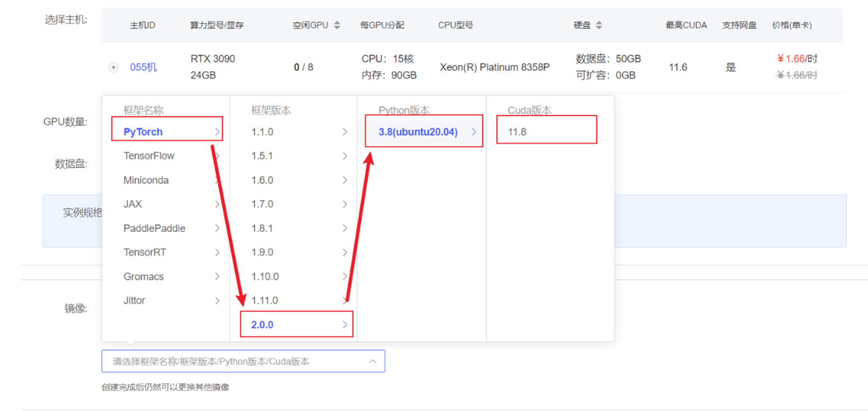Image resolution: width=868 pixels, height=411 pixels.
Task: Select framework version 1.9.0
Action: coord(262,252)
